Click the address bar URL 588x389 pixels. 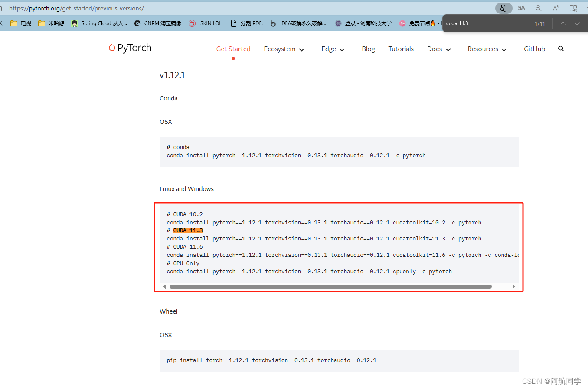[76, 8]
